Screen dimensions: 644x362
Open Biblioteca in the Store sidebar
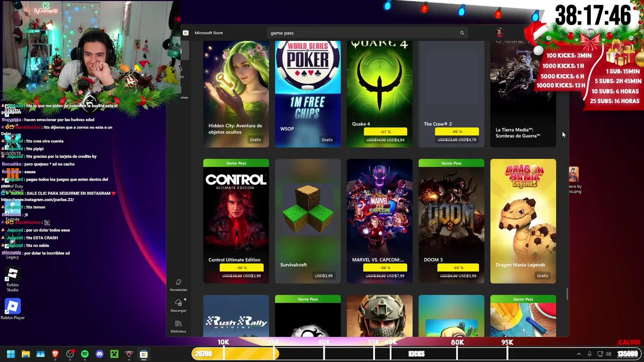pos(178,326)
